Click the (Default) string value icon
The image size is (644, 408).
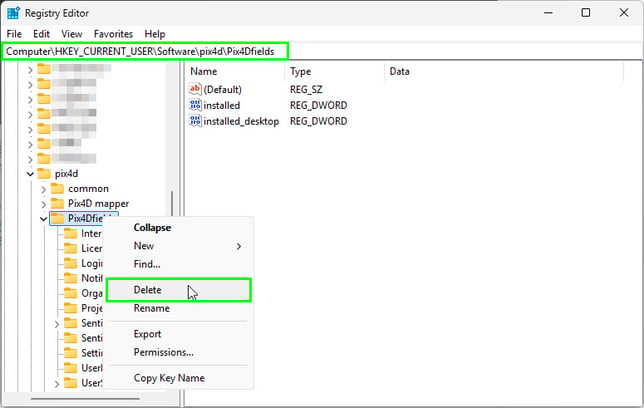coord(195,89)
